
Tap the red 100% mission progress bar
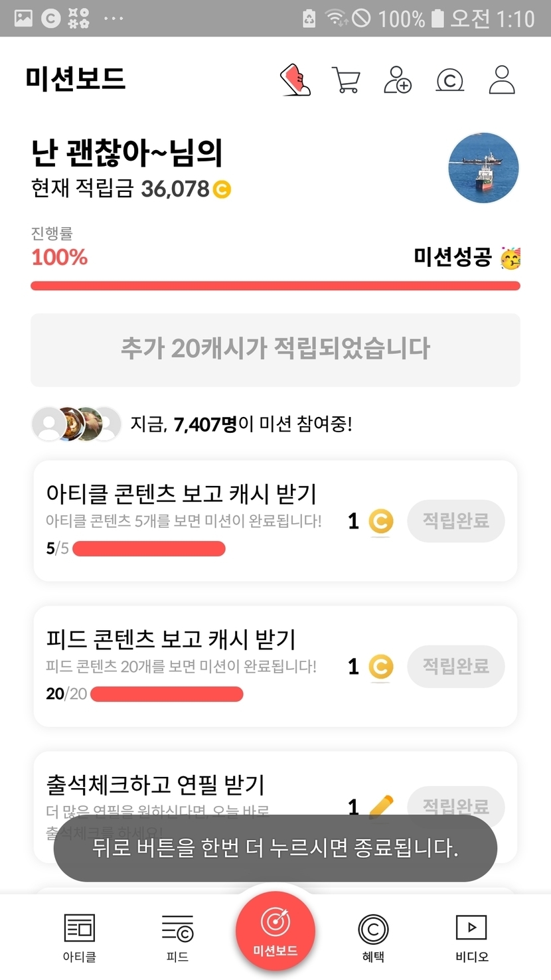tap(275, 286)
